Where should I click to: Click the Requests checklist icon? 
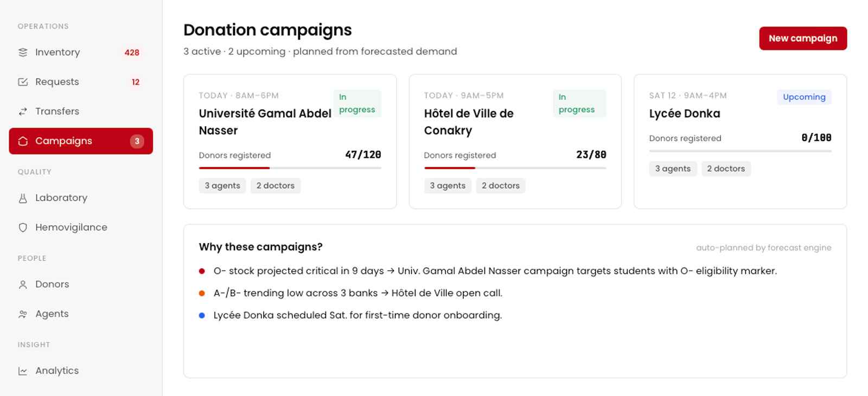coord(23,82)
